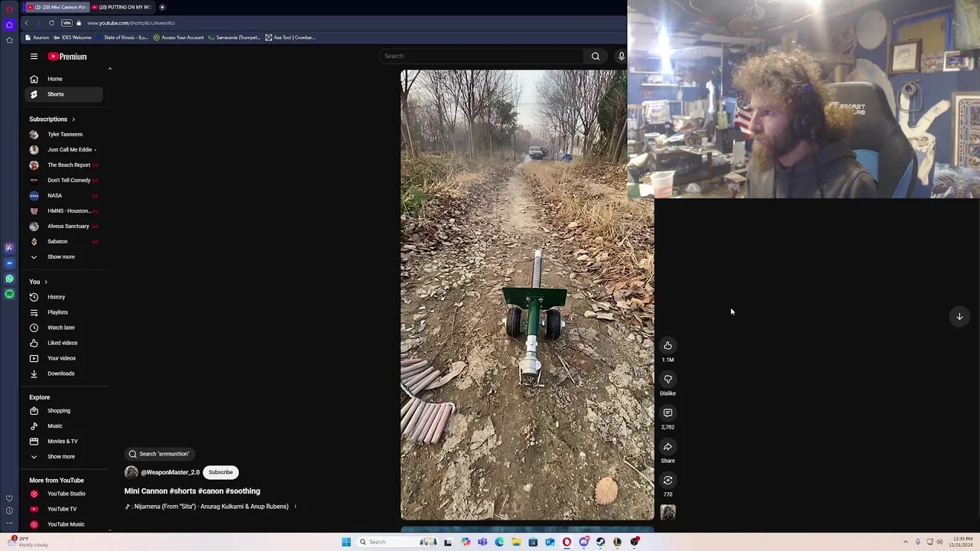Click the browser address bar URL
980x551 pixels.
[x=131, y=23]
